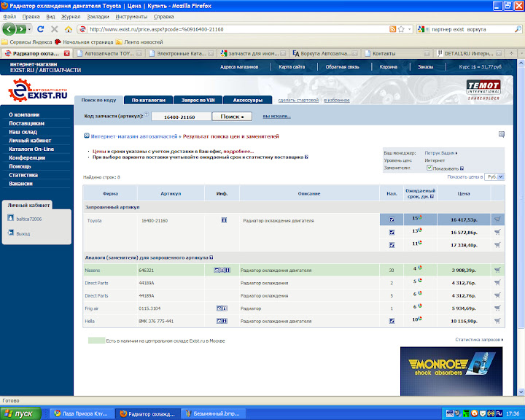
Task: Click the Поиск button
Action: point(232,117)
